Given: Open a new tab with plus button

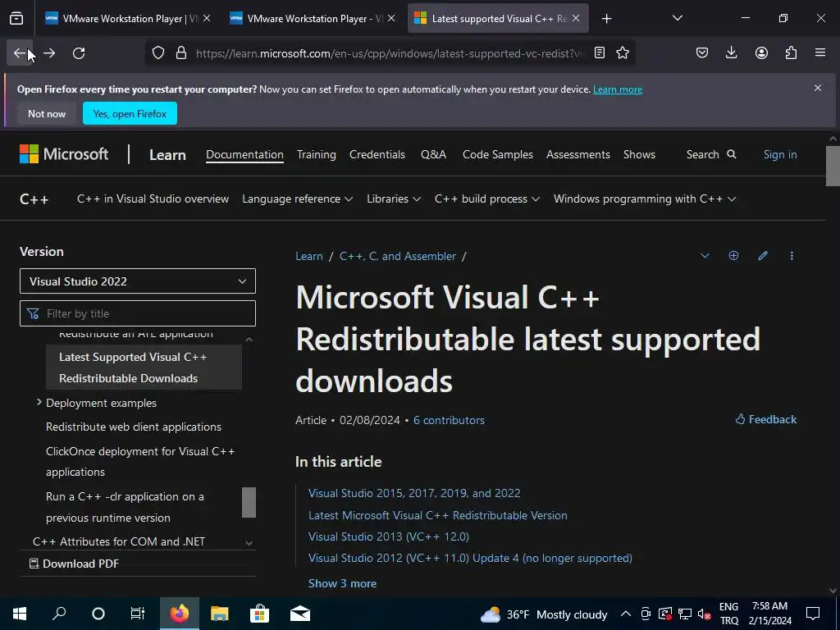Looking at the screenshot, I should point(606,19).
